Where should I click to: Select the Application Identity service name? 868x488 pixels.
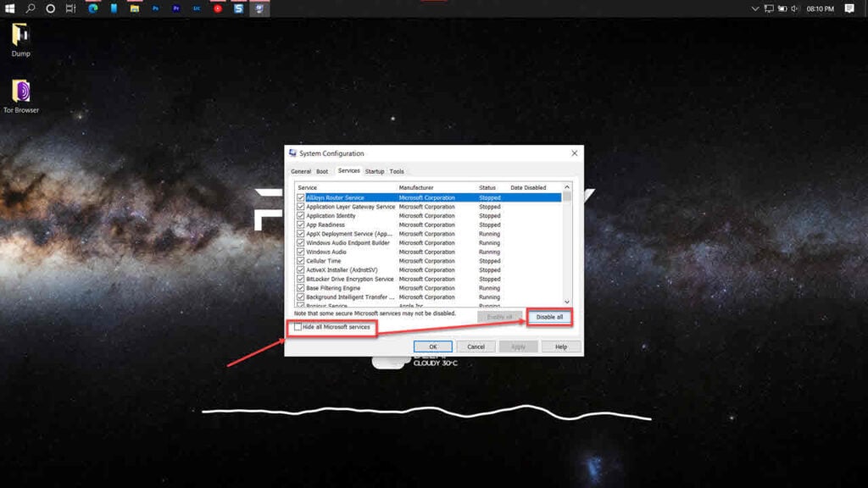[331, 216]
